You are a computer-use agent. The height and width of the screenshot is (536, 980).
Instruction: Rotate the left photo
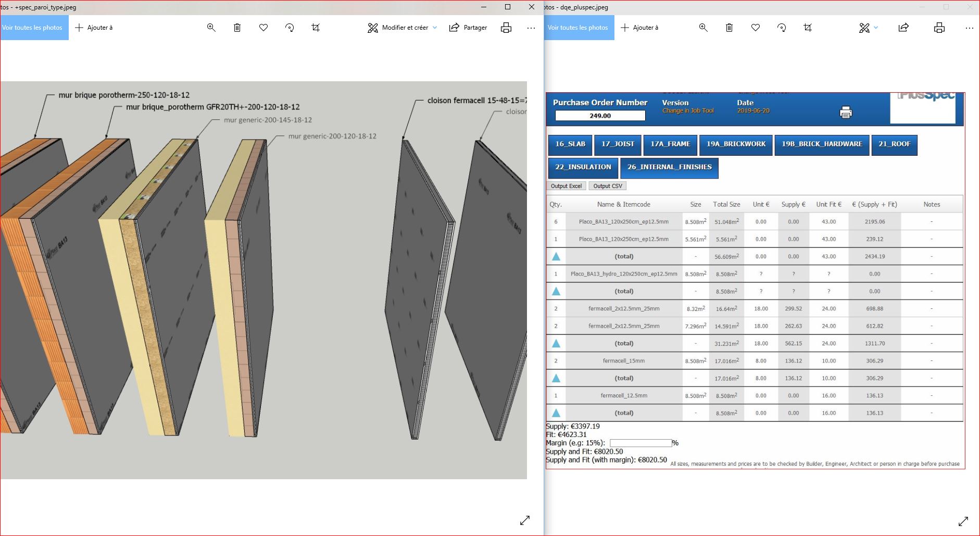pos(290,28)
